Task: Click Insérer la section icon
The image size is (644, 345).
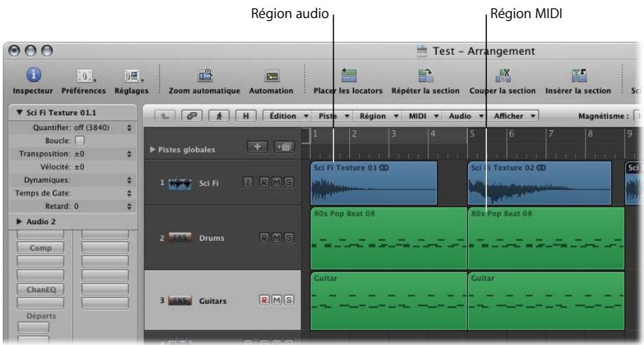Action: (x=579, y=76)
